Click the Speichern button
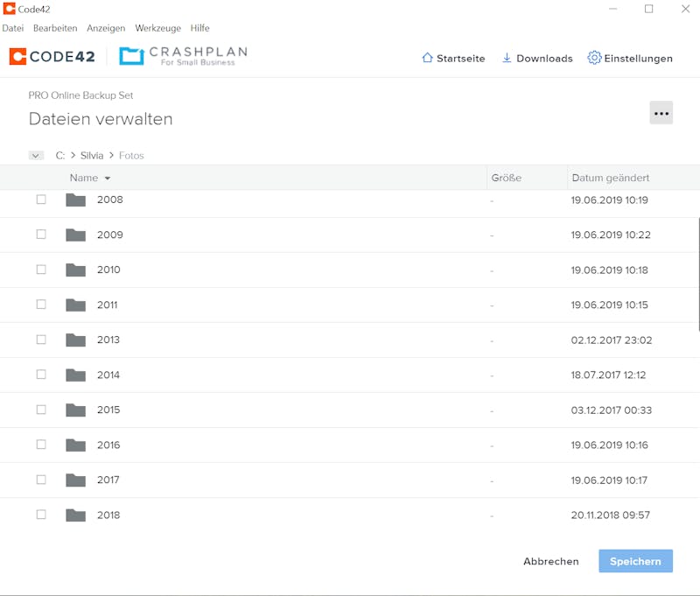This screenshot has height=596, width=700. click(x=636, y=561)
